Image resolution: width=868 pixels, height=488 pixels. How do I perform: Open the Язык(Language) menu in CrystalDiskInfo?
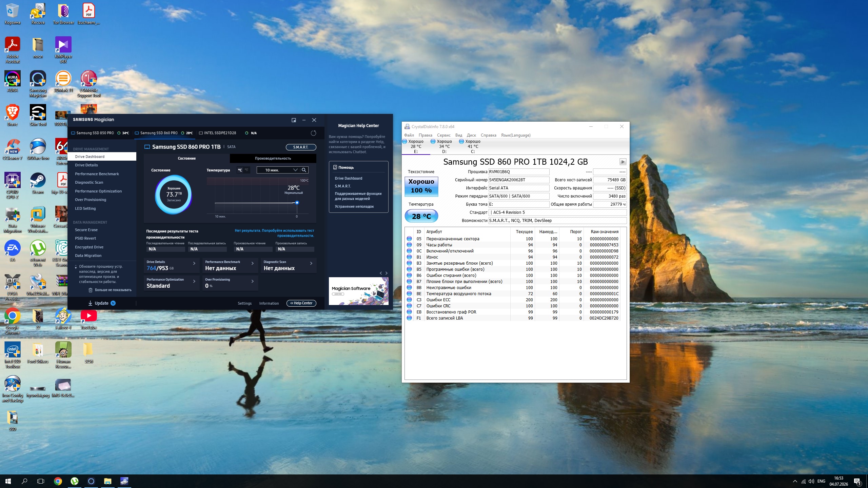coord(516,135)
